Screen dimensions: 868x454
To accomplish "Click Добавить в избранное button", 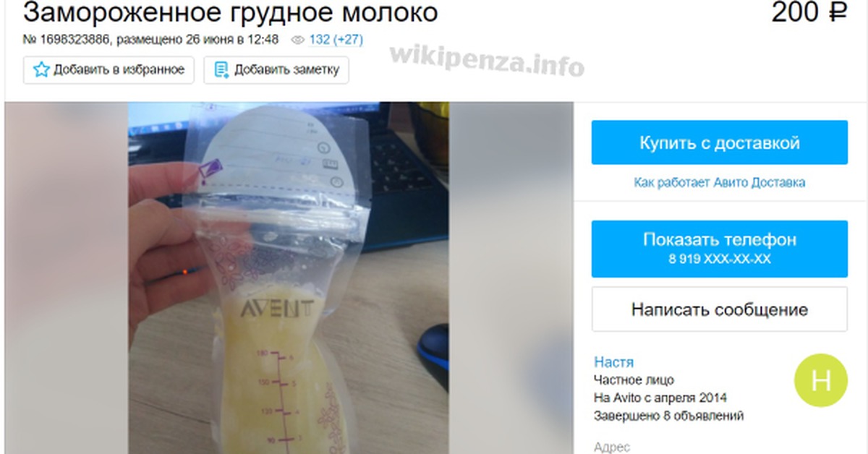I will tap(109, 70).
